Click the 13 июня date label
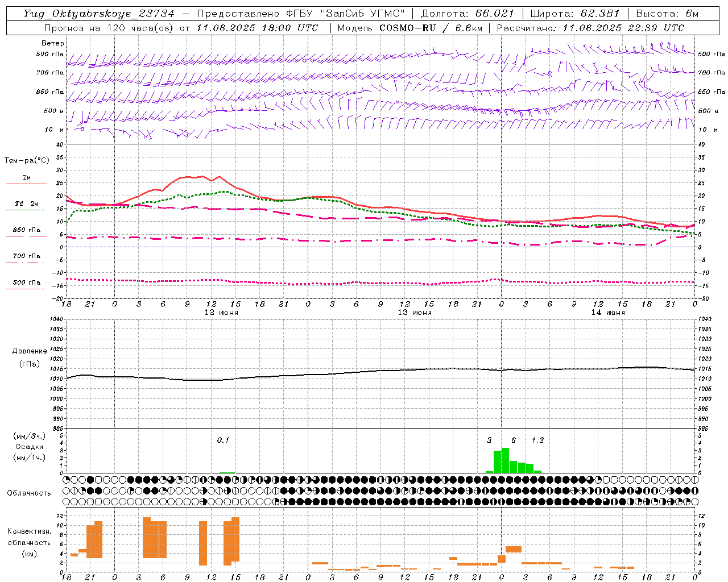Viewport: 728px width, 582px height. pos(415,313)
